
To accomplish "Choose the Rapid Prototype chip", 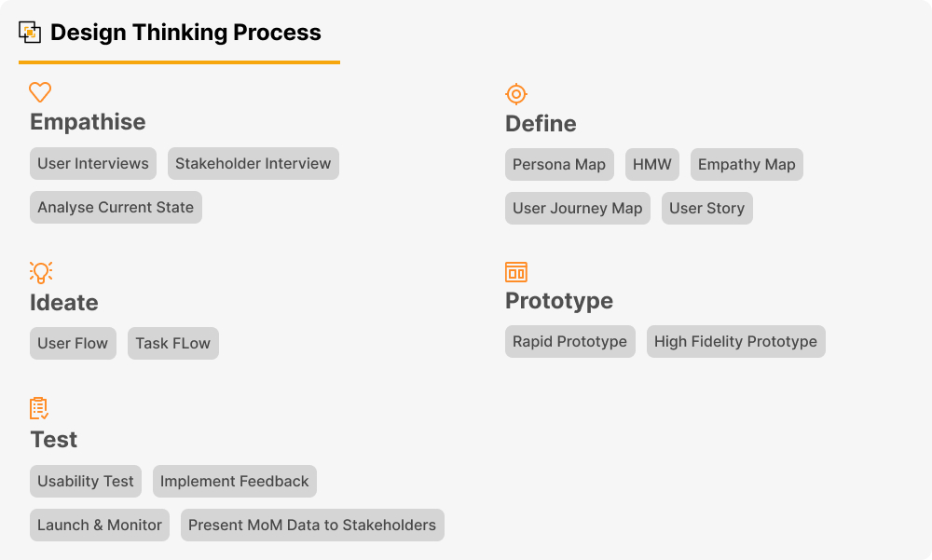I will [x=570, y=342].
